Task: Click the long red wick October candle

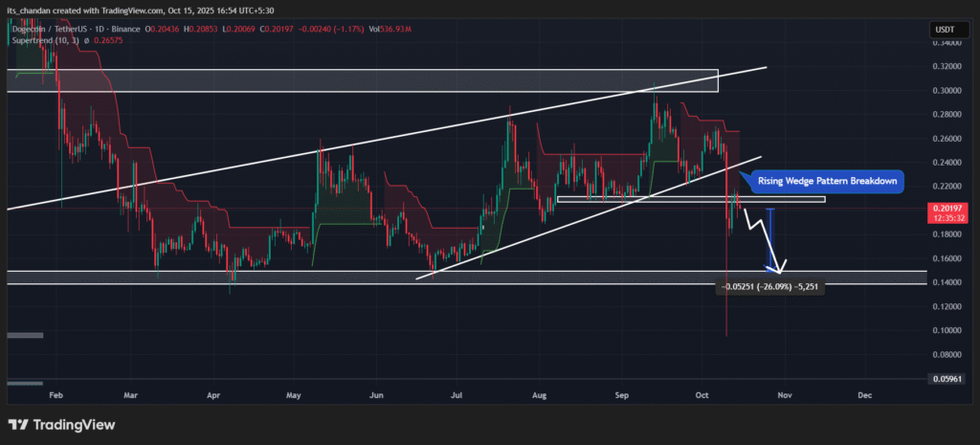Action: pyautogui.click(x=726, y=287)
